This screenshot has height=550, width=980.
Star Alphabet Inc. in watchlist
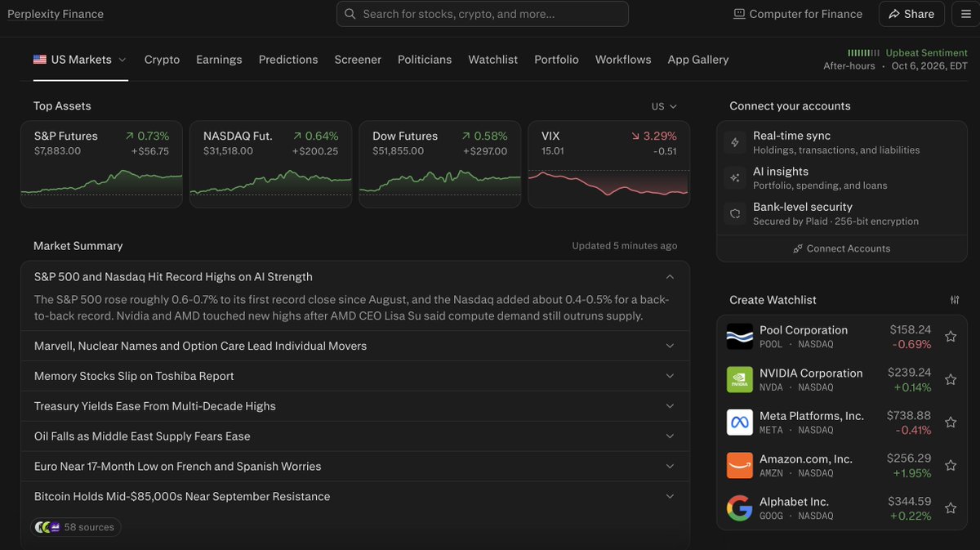click(x=951, y=508)
